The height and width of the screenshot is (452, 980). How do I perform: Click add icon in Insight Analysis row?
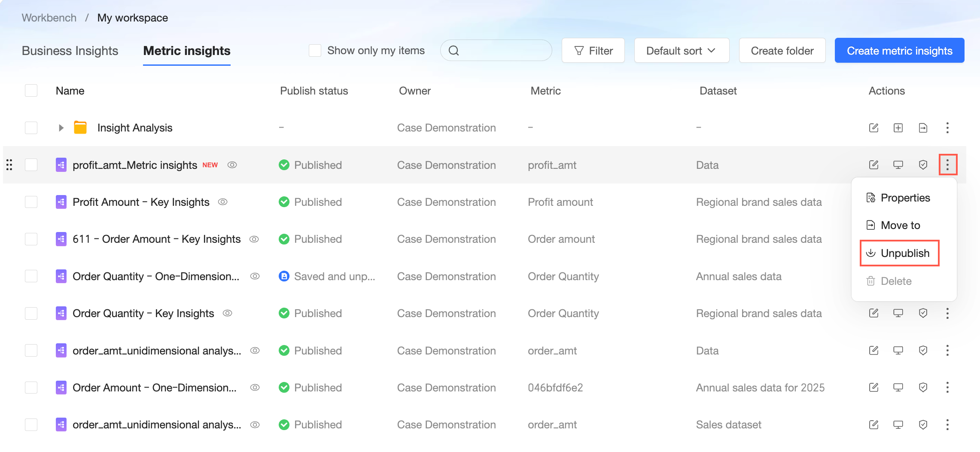(898, 128)
